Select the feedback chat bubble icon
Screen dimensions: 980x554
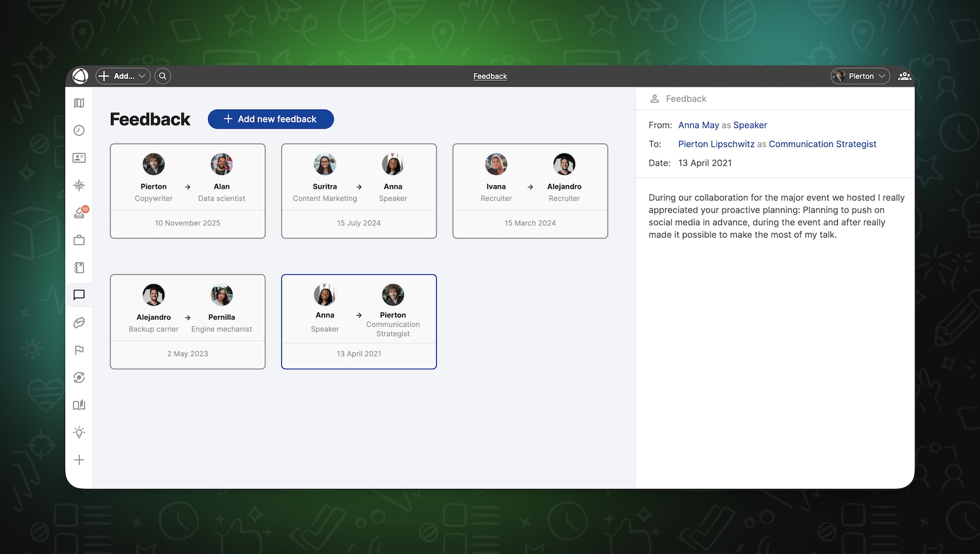click(79, 295)
